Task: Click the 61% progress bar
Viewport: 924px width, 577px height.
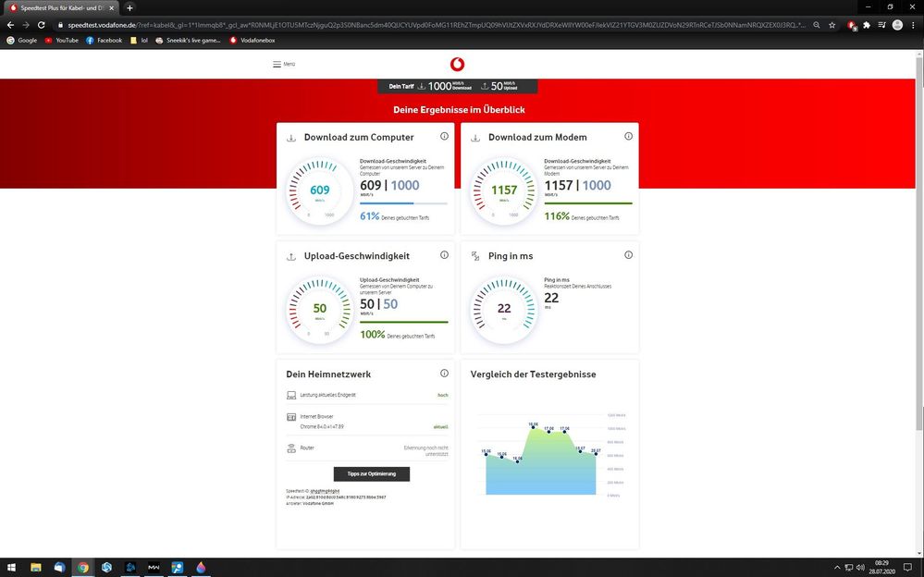Action: (x=403, y=203)
